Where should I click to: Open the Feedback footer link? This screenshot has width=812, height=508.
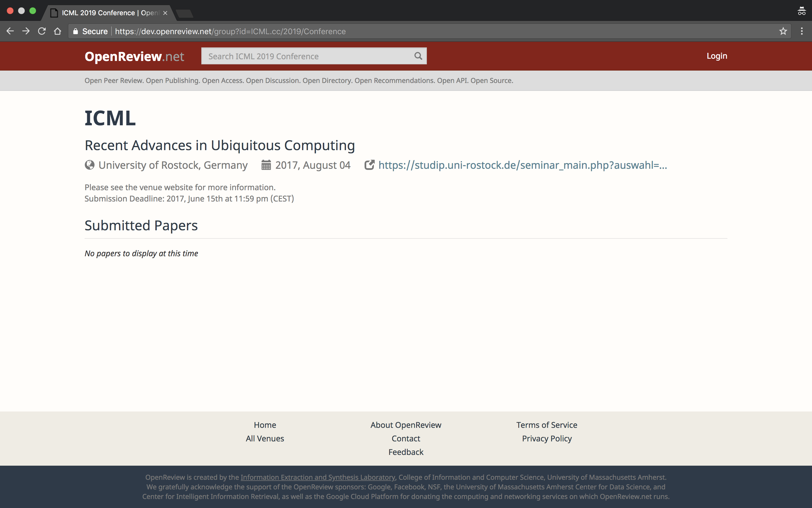[x=406, y=452]
